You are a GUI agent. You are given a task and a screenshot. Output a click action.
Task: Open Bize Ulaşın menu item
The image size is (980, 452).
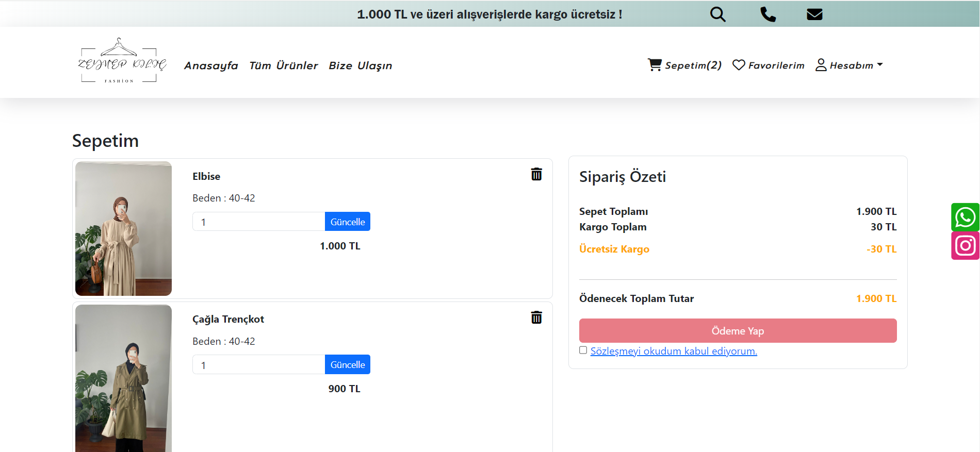[x=360, y=66]
